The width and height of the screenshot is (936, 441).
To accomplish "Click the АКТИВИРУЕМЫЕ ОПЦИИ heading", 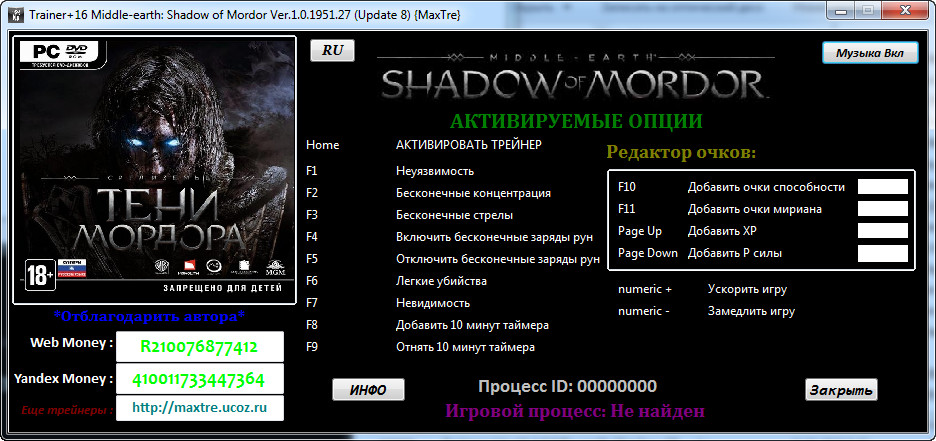I will click(575, 121).
